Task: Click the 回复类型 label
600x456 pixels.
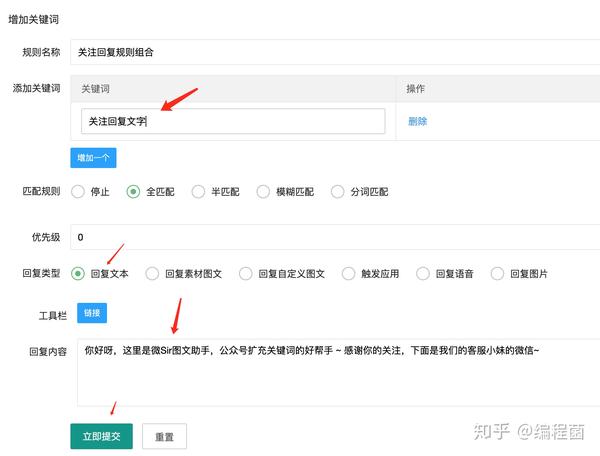Action: (41, 273)
